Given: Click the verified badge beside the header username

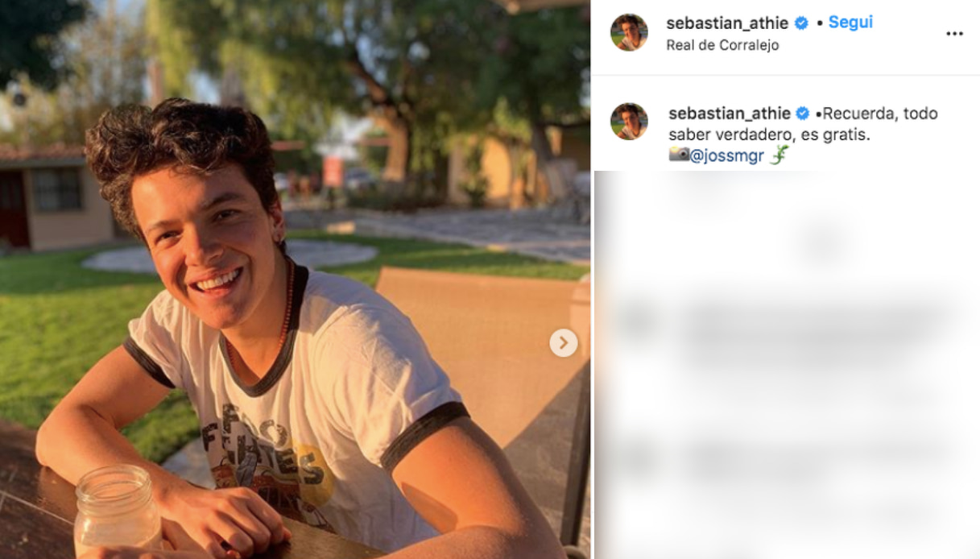Looking at the screenshot, I should pos(801,23).
